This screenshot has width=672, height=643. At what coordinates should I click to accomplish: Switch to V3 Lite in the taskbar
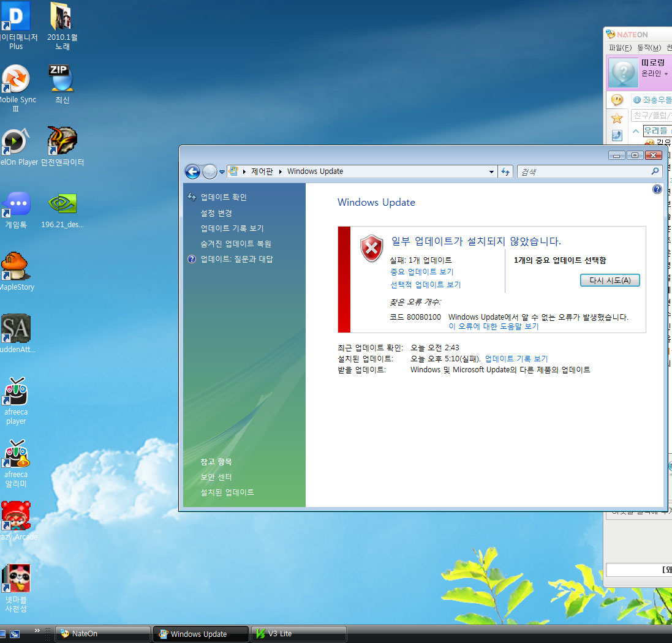(299, 634)
